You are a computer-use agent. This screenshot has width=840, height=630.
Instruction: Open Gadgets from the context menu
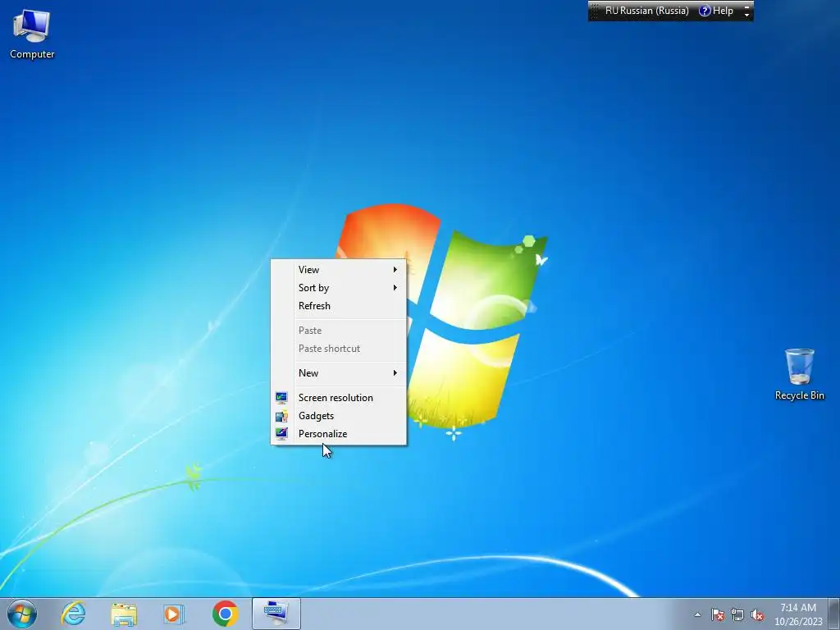coord(339,416)
